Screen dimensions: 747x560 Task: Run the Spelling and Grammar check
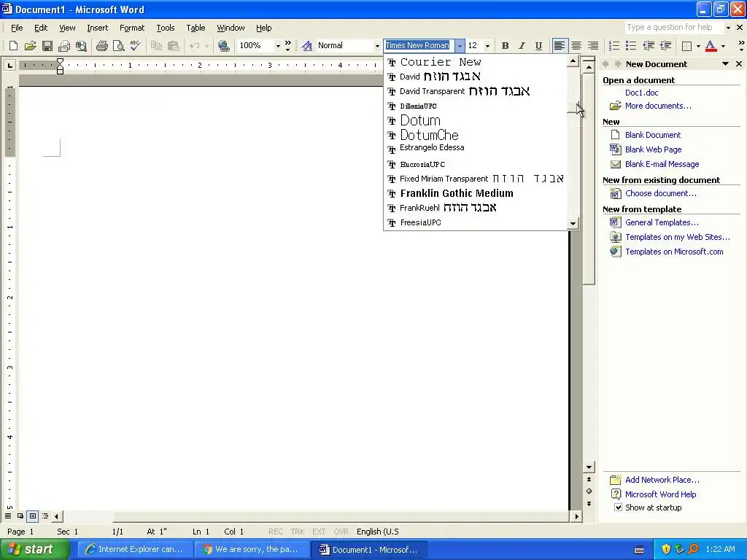[x=135, y=46]
